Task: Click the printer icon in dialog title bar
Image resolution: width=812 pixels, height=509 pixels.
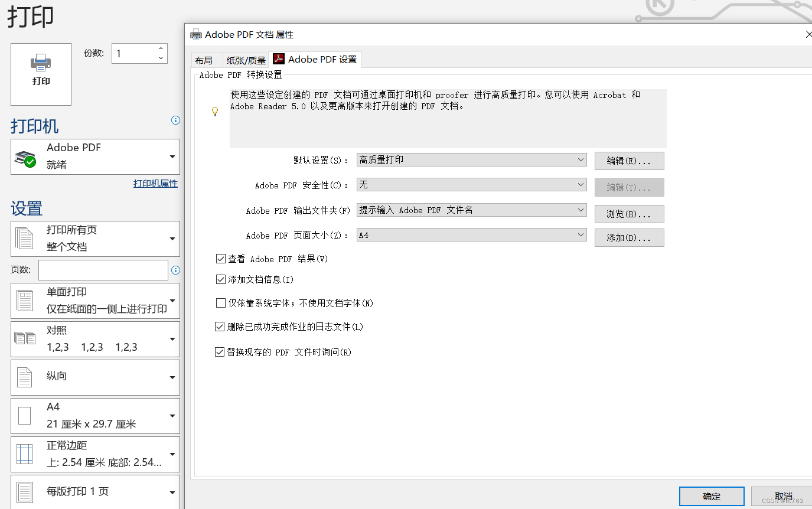Action: tap(195, 35)
